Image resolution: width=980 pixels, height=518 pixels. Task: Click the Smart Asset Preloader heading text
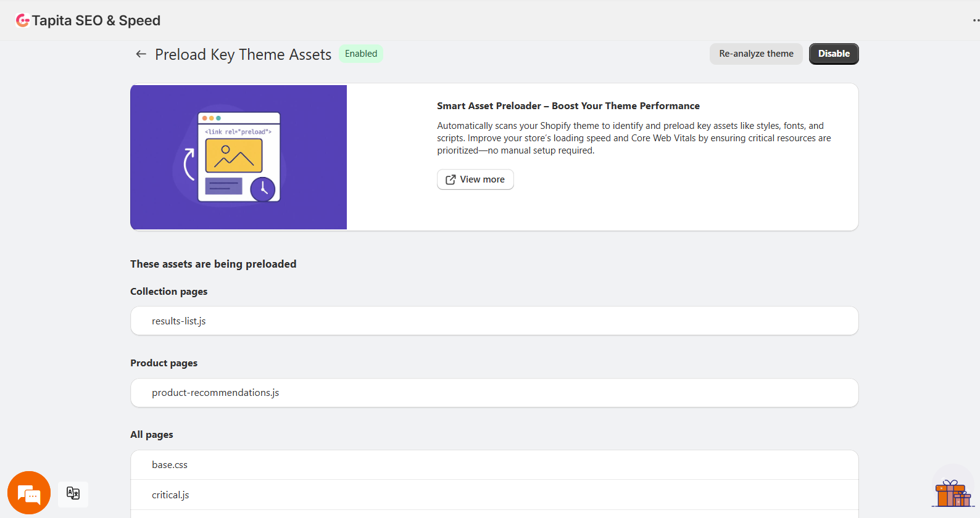568,106
